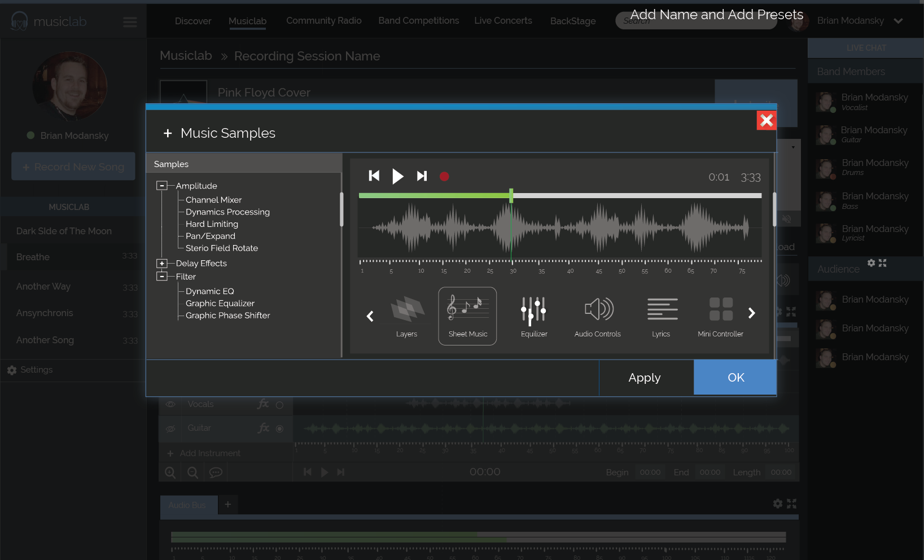Image resolution: width=924 pixels, height=560 pixels.
Task: Confirm with the OK button
Action: (x=735, y=378)
